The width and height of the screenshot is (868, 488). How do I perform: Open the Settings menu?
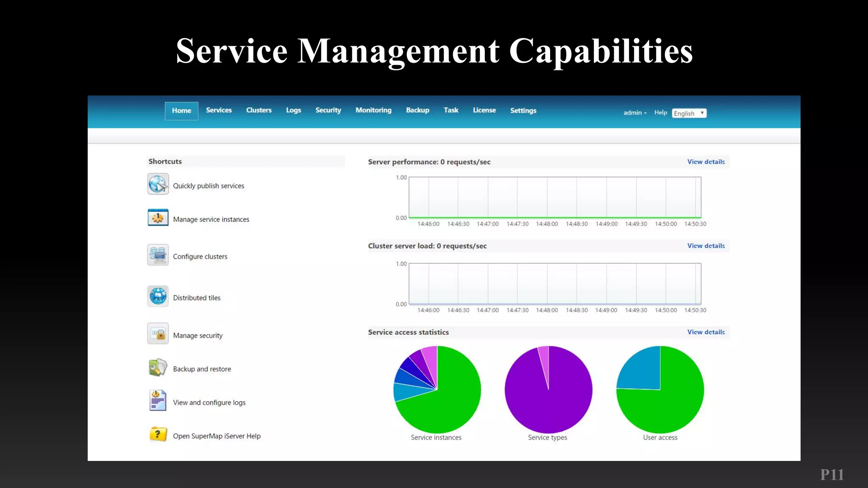point(523,111)
